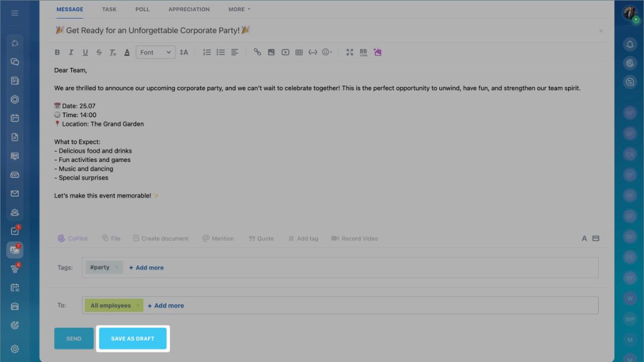Screen dimensions: 644x362
Task: Click Save as Draft
Action: (133, 339)
